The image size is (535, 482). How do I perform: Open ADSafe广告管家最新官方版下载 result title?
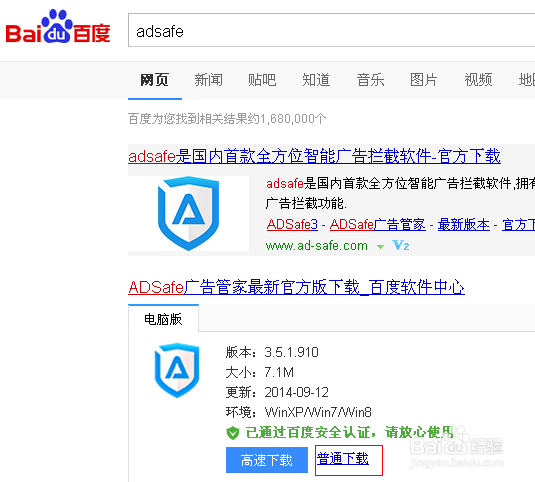click(x=296, y=287)
